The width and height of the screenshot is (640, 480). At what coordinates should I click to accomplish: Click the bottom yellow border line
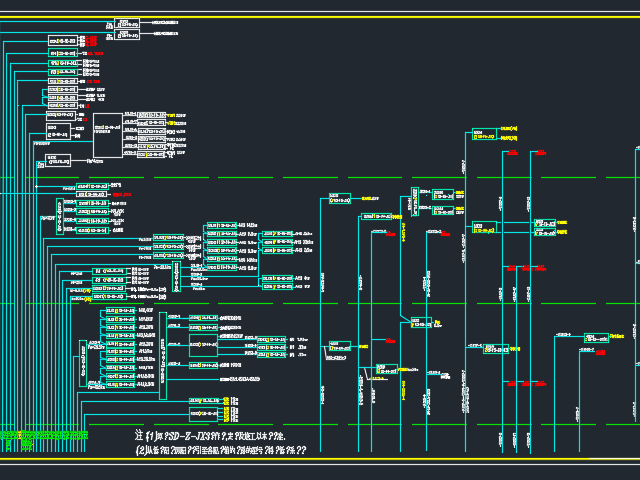pos(320,459)
